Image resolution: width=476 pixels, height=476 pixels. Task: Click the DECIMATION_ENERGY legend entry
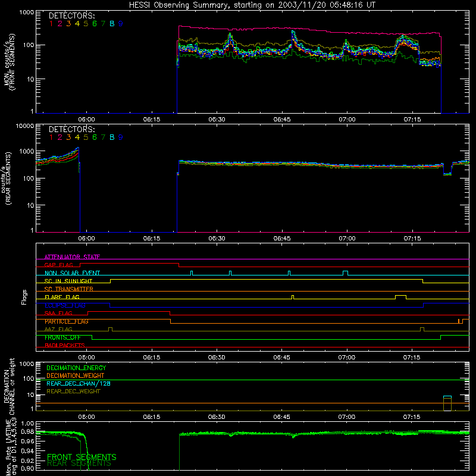click(x=76, y=368)
